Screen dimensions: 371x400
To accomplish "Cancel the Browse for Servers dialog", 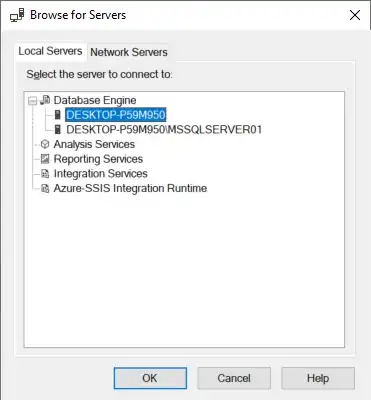I will click(x=234, y=378).
